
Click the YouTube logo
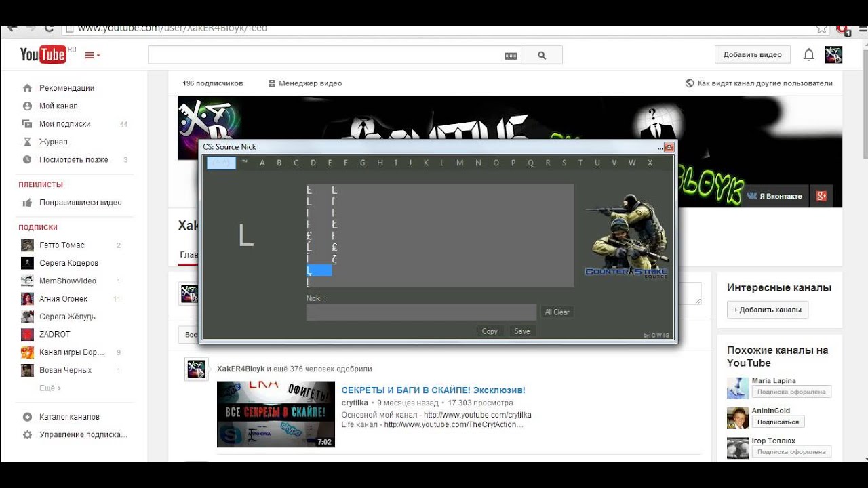43,54
